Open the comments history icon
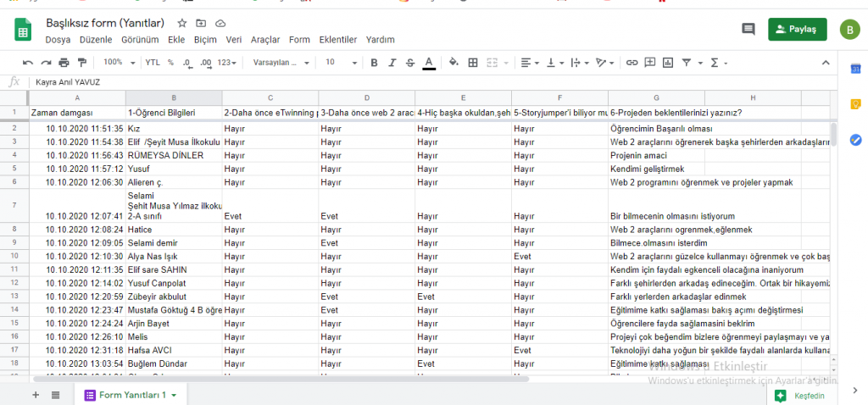 748,29
